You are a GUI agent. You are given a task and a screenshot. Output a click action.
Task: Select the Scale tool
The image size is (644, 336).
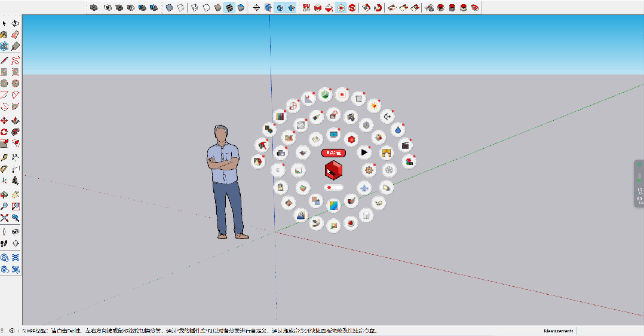[4, 143]
